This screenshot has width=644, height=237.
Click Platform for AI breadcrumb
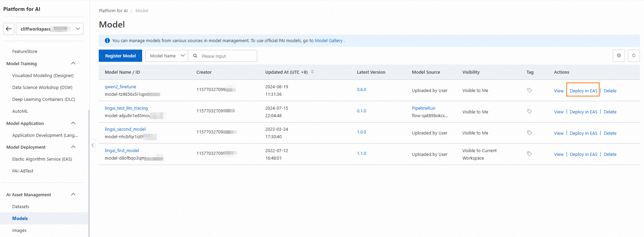point(113,11)
